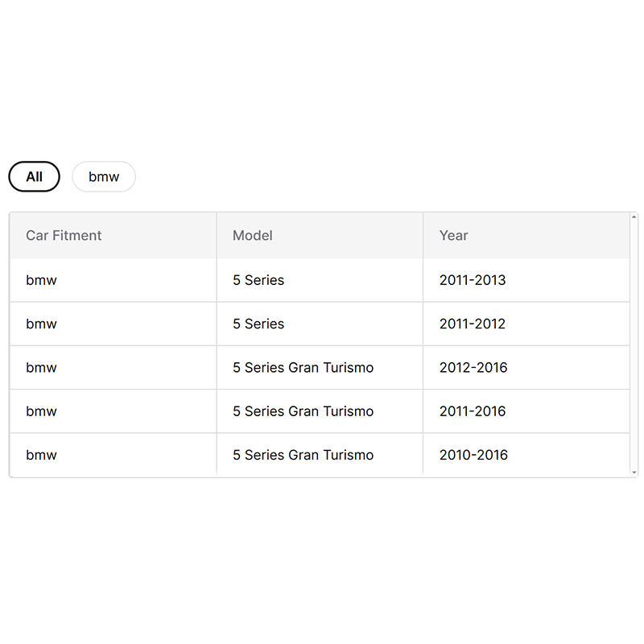This screenshot has width=644, height=644.
Task: Select the 2011-2012 year cell
Action: 473,324
